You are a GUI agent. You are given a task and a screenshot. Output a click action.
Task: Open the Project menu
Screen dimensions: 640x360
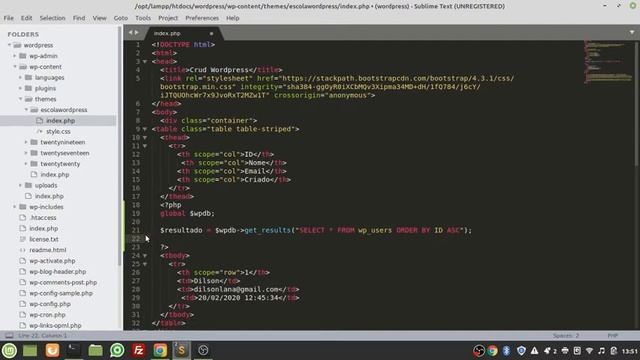[x=168, y=18]
